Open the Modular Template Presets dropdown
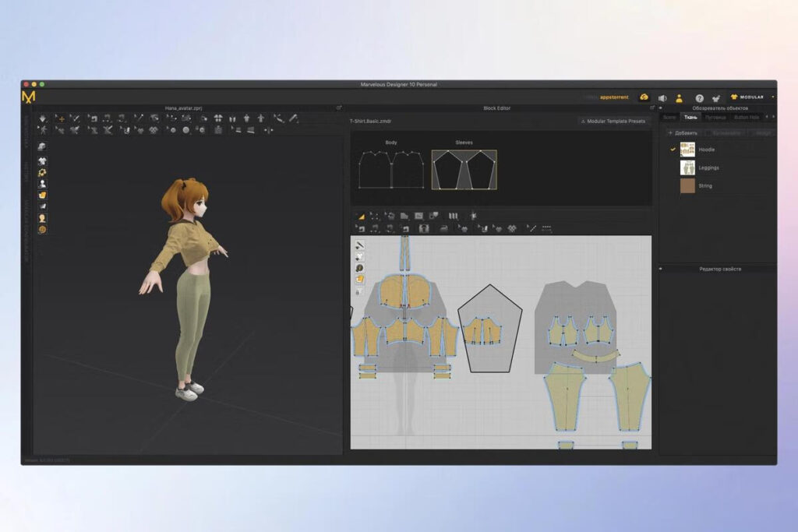 coord(616,121)
